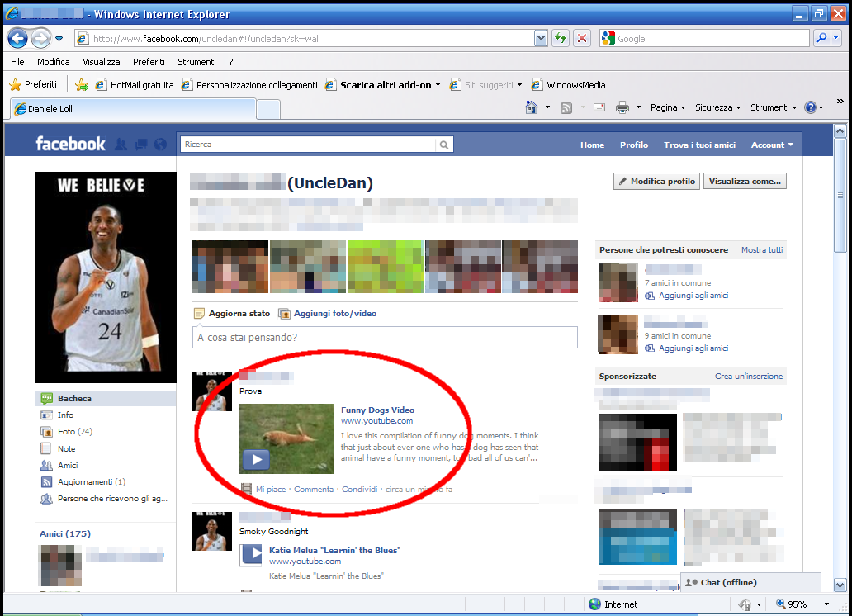Click Mostra tutti in suggested people
The height and width of the screenshot is (616, 852).
tap(762, 250)
